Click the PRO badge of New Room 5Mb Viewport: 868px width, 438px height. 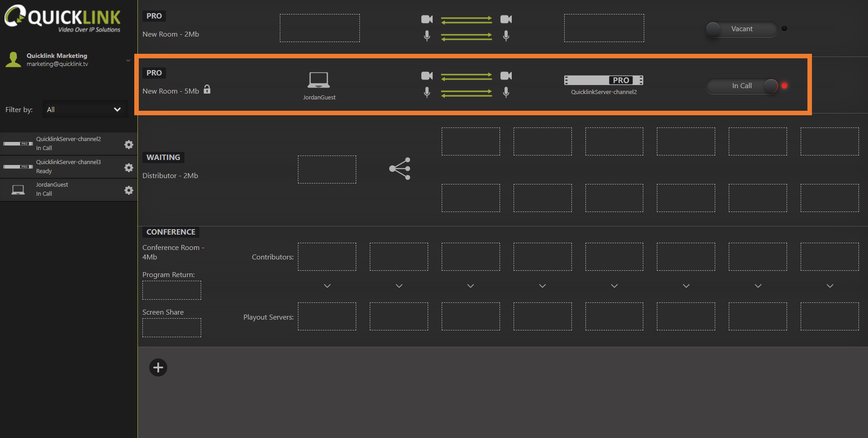154,73
